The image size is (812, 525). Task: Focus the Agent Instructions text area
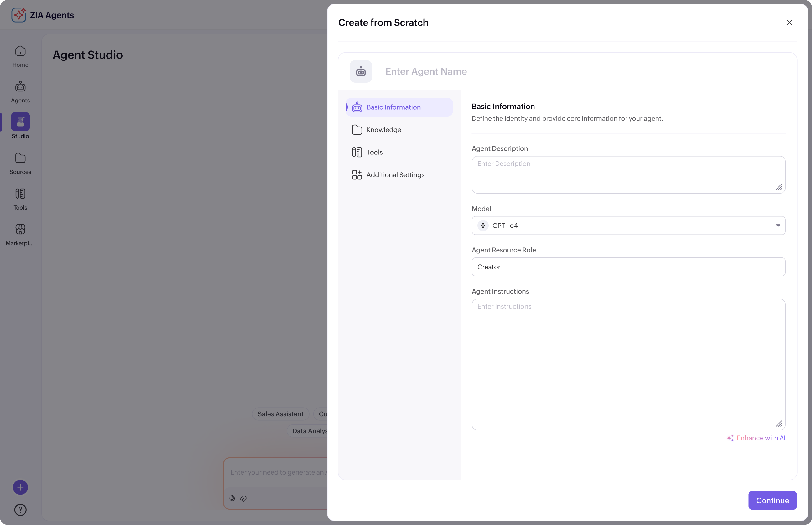point(629,365)
